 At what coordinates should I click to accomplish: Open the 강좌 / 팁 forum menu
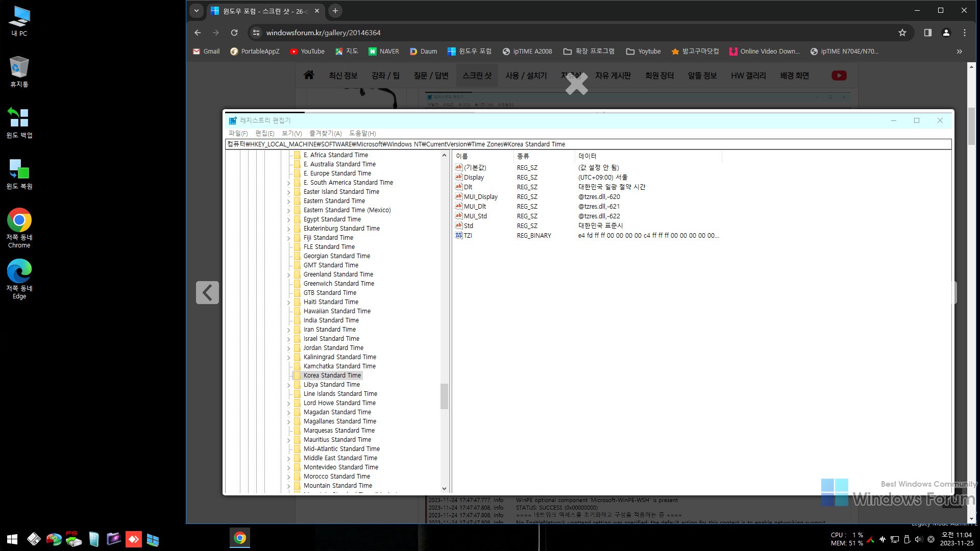click(x=385, y=76)
